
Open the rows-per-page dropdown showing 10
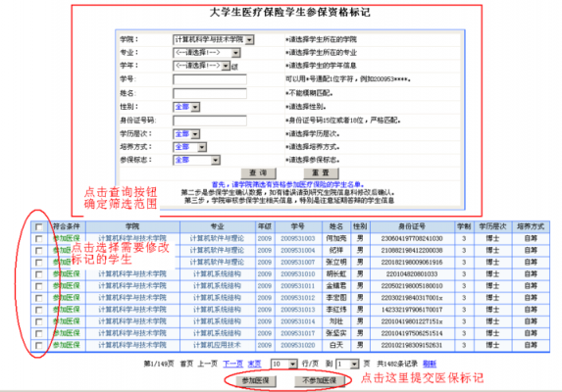(x=283, y=365)
